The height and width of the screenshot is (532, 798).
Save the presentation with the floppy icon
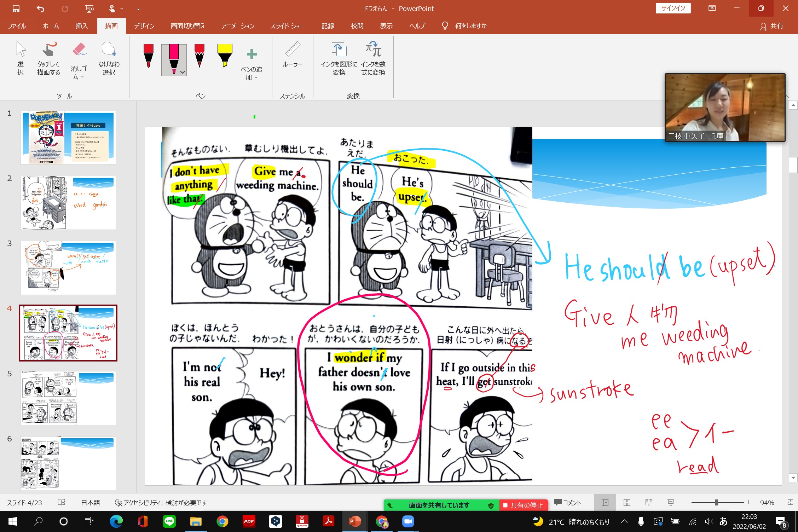click(x=16, y=8)
